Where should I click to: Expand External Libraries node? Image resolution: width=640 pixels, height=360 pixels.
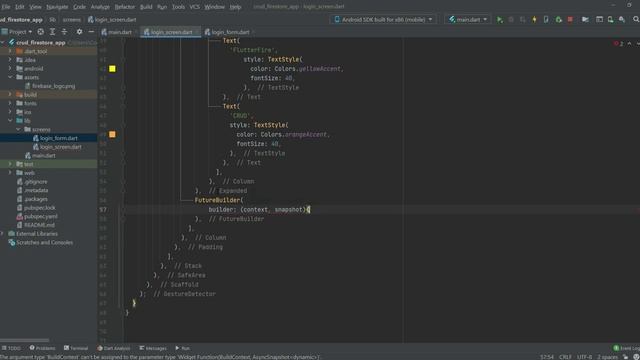click(x=3, y=234)
